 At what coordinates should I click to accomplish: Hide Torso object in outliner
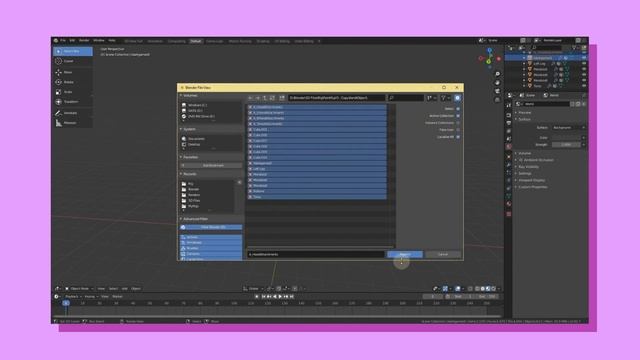pos(584,86)
